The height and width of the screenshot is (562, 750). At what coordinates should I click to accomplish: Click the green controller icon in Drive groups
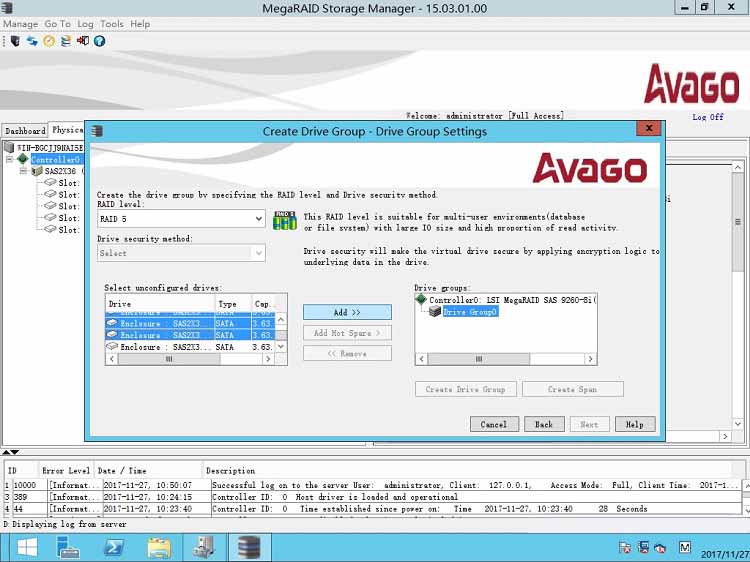tap(421, 299)
